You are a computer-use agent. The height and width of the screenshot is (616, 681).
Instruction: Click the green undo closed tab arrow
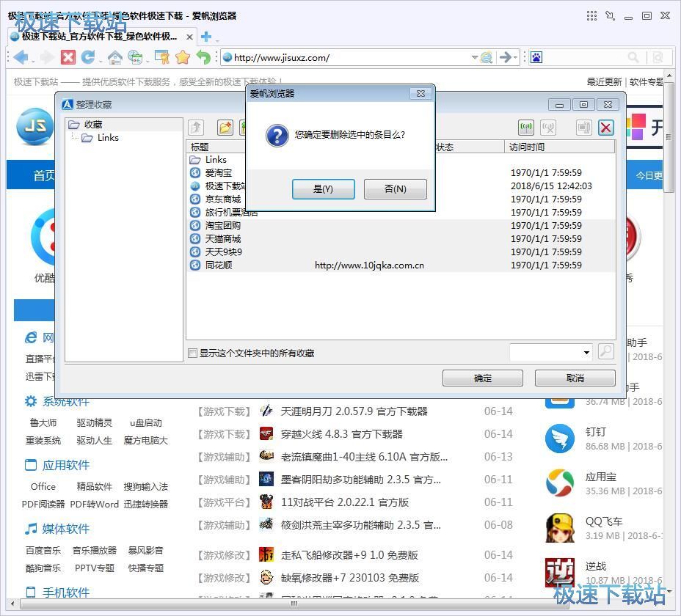tap(203, 57)
